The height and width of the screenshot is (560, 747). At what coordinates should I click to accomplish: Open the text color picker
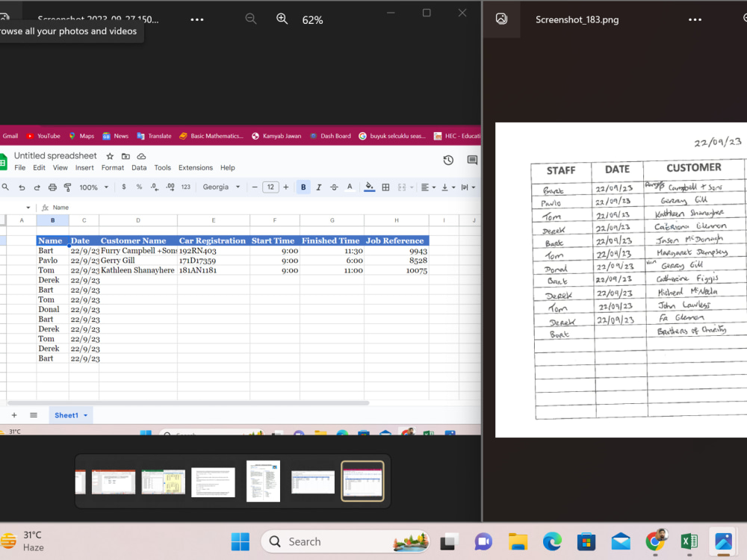pyautogui.click(x=350, y=187)
